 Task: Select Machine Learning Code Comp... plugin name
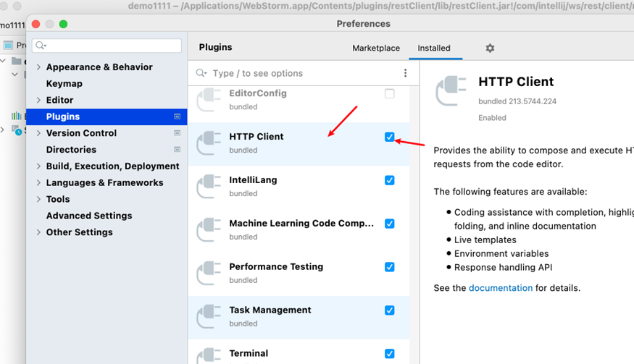(x=301, y=224)
